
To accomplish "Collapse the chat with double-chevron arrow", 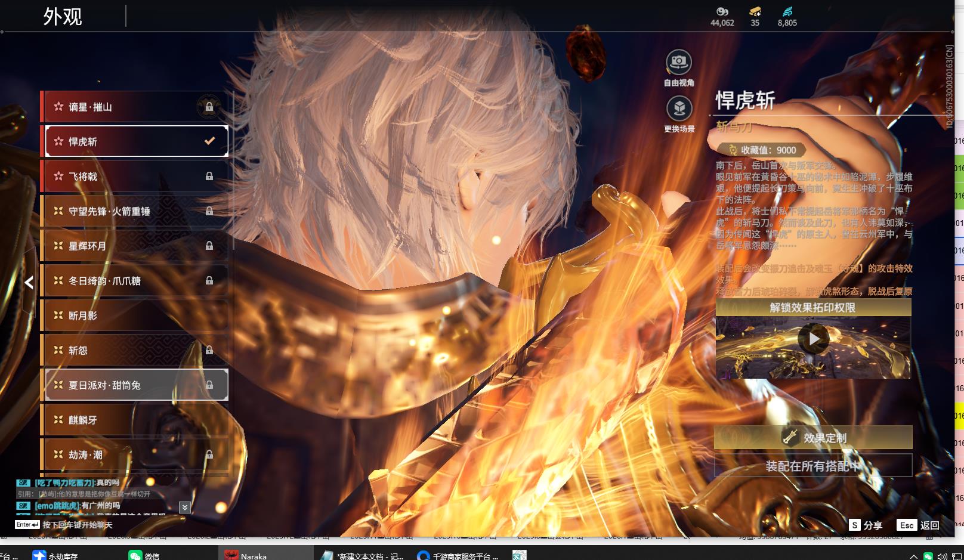I will (185, 508).
